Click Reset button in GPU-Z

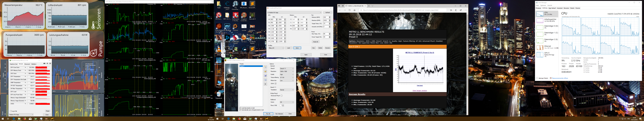click(47, 111)
